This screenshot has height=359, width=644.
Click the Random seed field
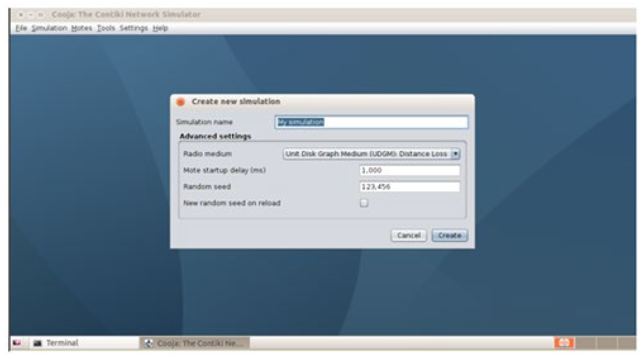(409, 187)
